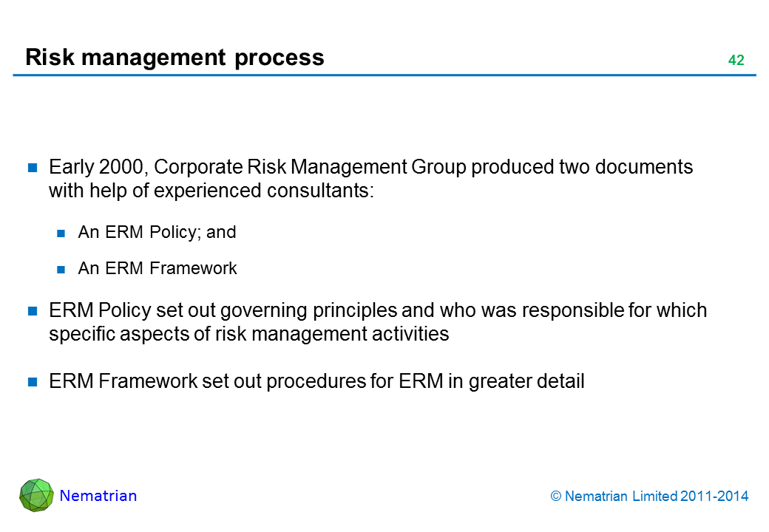Click the bullet square before 'Early 2000'
This screenshot has width=769, height=532.
pos(33,168)
